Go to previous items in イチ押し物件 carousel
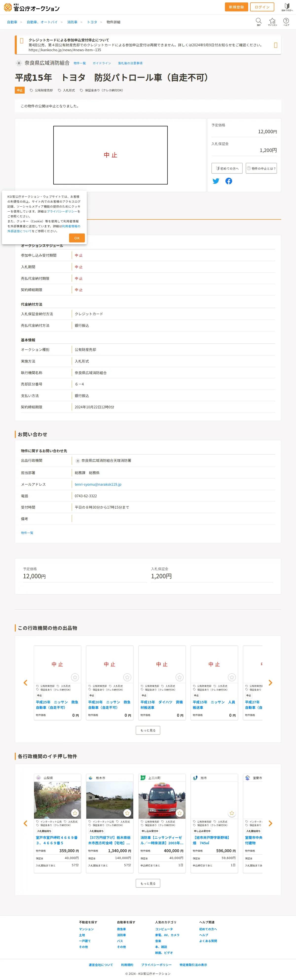 25,823
